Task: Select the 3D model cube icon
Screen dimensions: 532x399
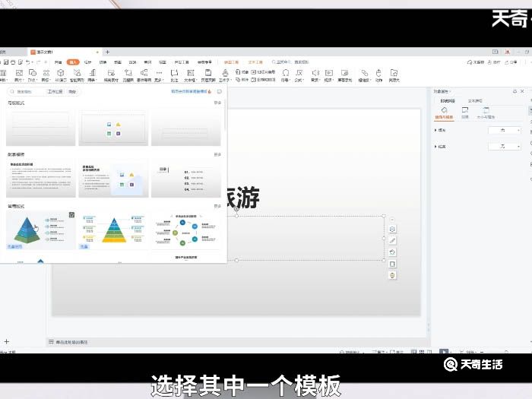Action: click(61, 73)
